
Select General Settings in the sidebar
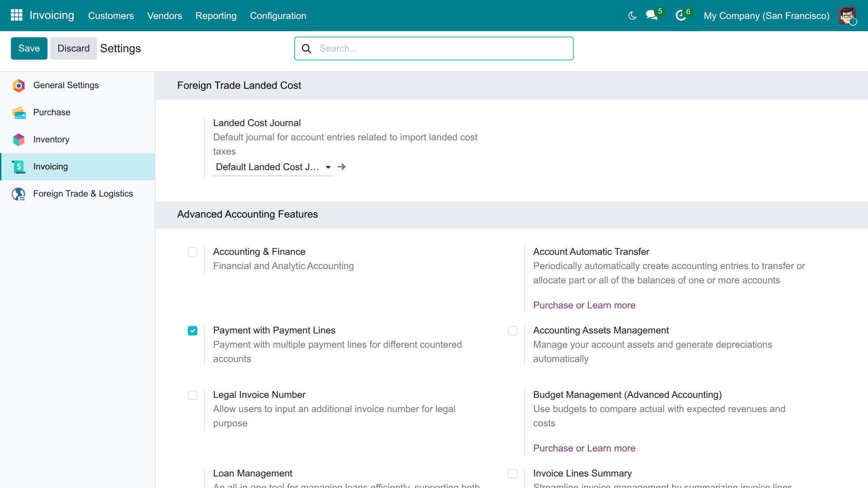[x=66, y=85]
